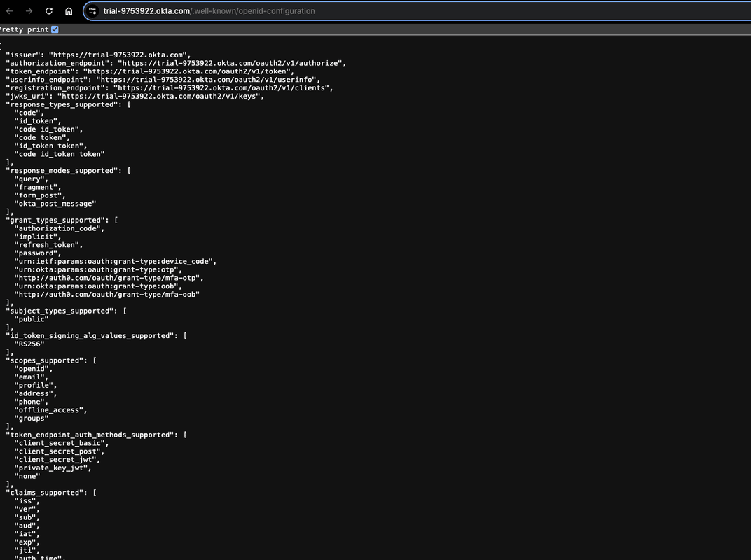
Task: Select the Pretty print bar label
Action: (25, 29)
